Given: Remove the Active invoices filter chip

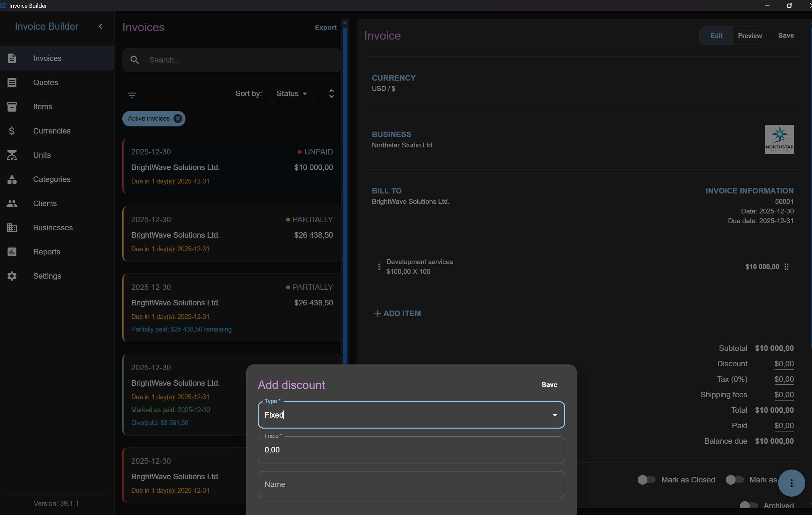Looking at the screenshot, I should pyautogui.click(x=178, y=119).
